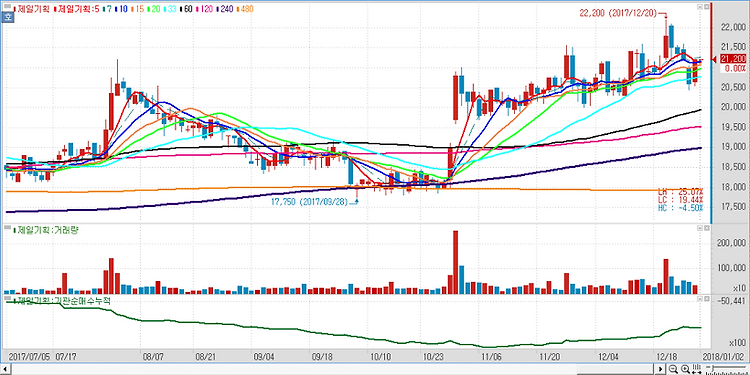Maximize the price chart panel

pyautogui.click(x=700, y=7)
